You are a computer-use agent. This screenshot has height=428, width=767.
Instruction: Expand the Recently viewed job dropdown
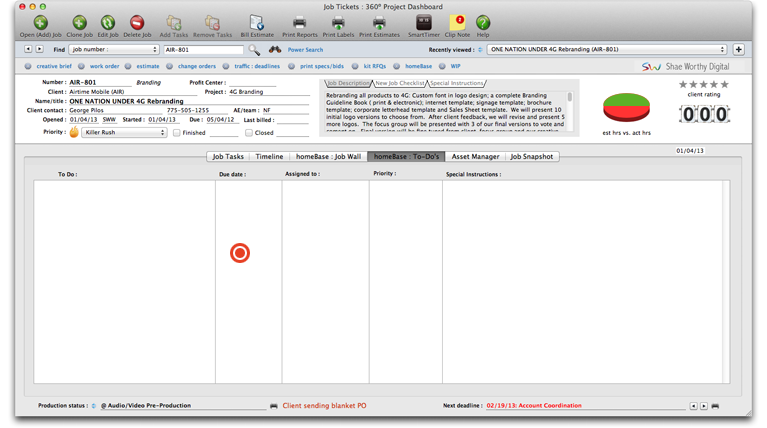point(606,49)
